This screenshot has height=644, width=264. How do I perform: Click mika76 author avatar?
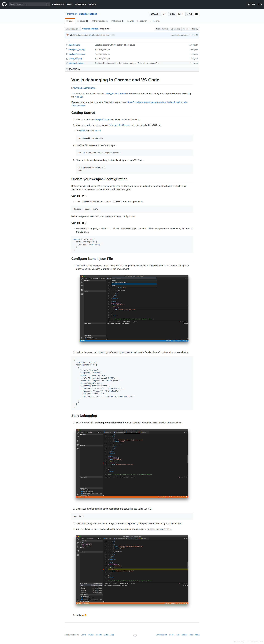(67, 35)
